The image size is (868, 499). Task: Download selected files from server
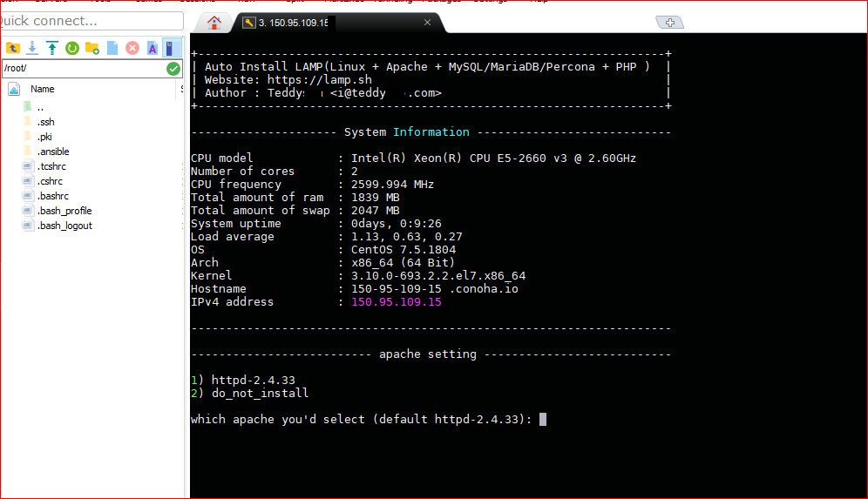[x=32, y=48]
